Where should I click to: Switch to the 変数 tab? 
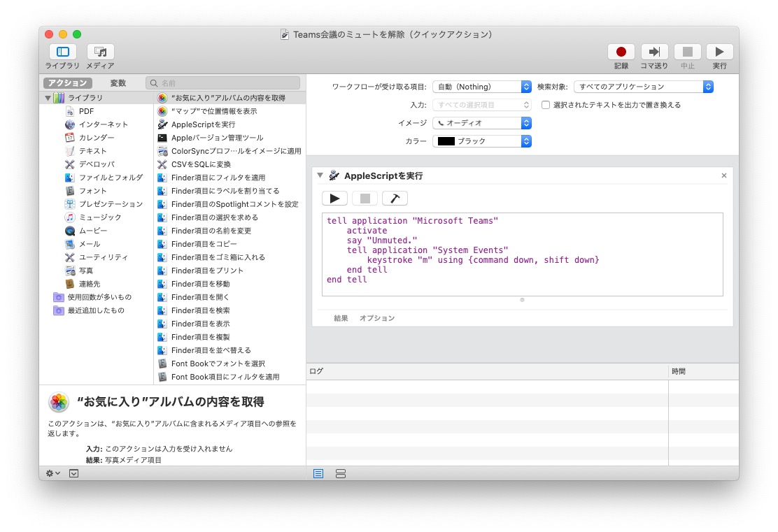pos(118,82)
